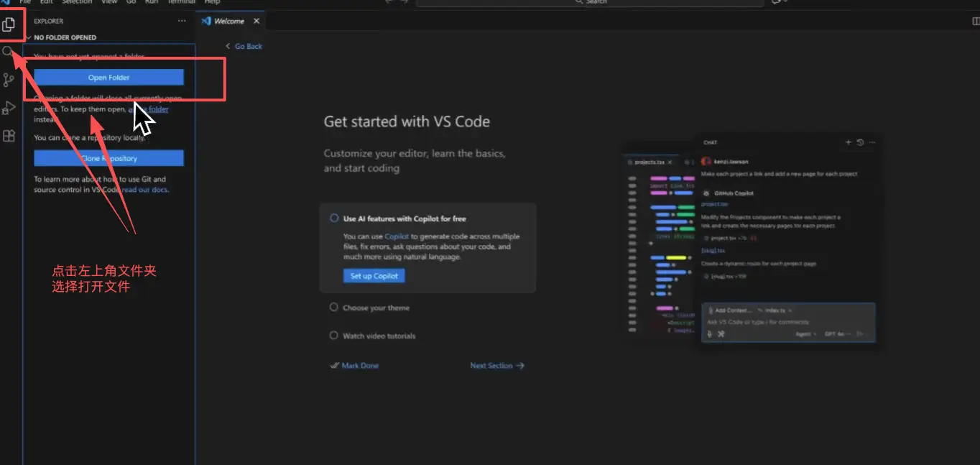Image resolution: width=980 pixels, height=465 pixels.
Task: Open the Run and Debug view icon
Action: tap(9, 108)
